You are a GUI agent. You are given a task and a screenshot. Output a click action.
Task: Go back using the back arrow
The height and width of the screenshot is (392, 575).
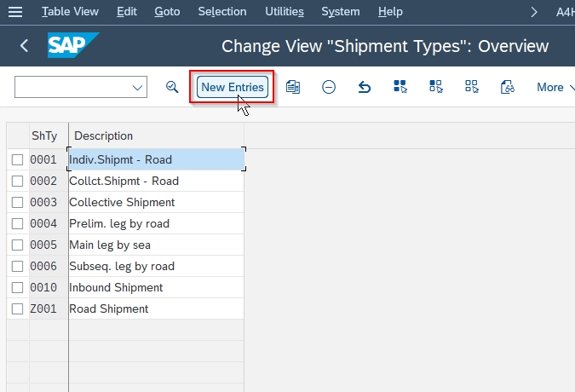point(24,46)
